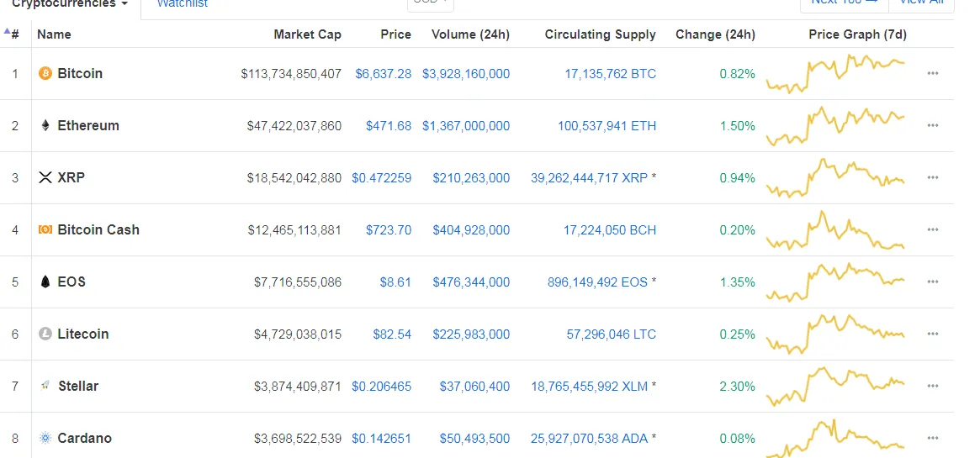Open the Bitcoin name link

pos(80,74)
